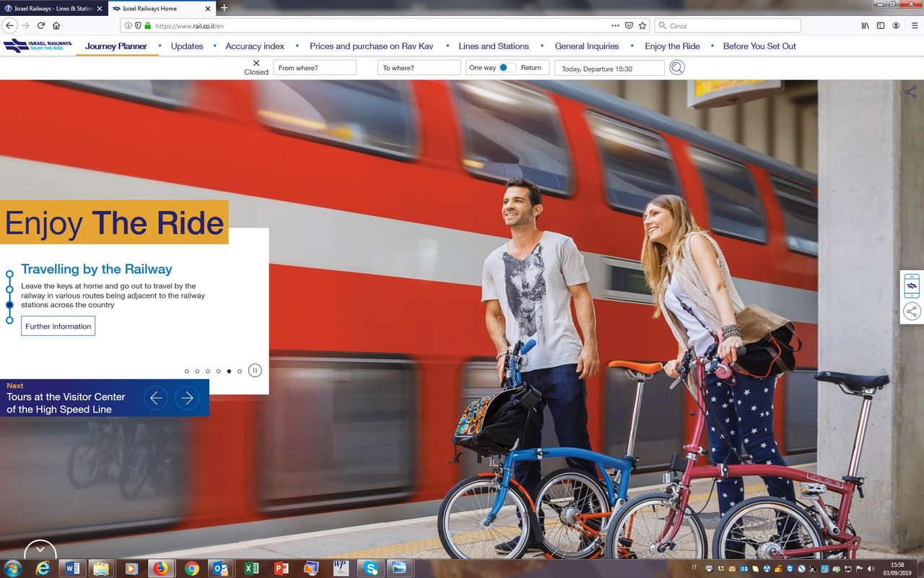Open Google Chrome from the taskbar
This screenshot has height=578, width=924.
click(x=191, y=569)
